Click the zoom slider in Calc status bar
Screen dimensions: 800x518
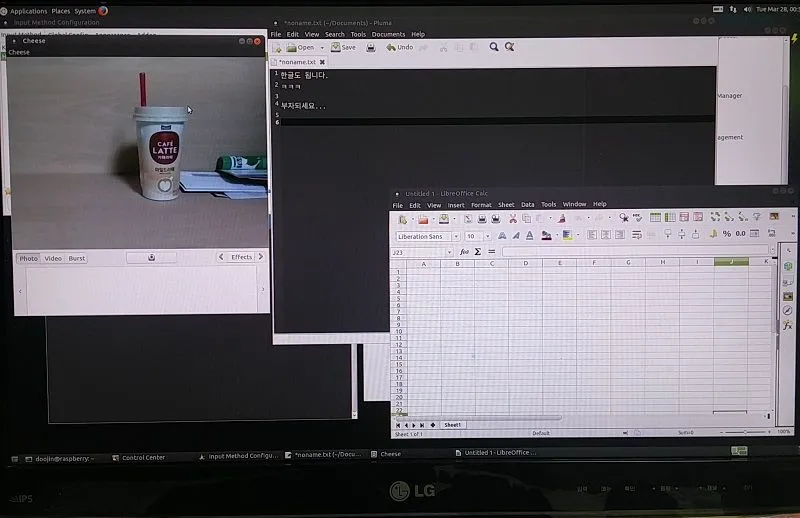click(x=745, y=432)
